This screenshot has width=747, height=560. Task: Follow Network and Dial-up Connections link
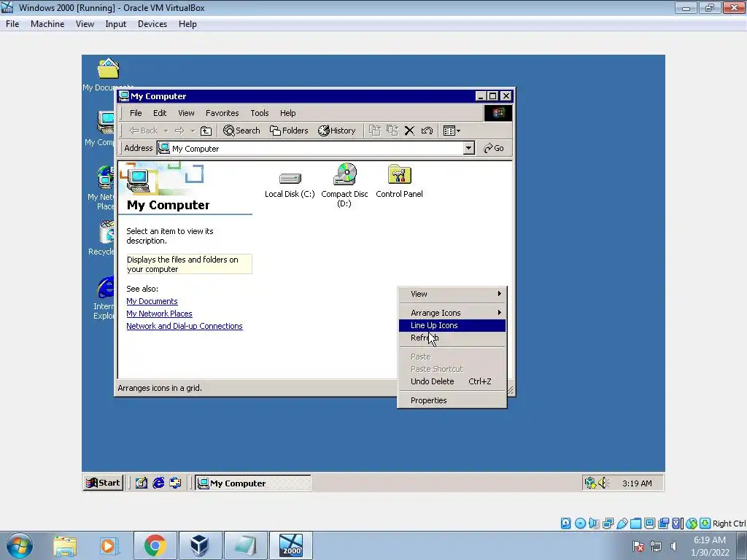[185, 326]
